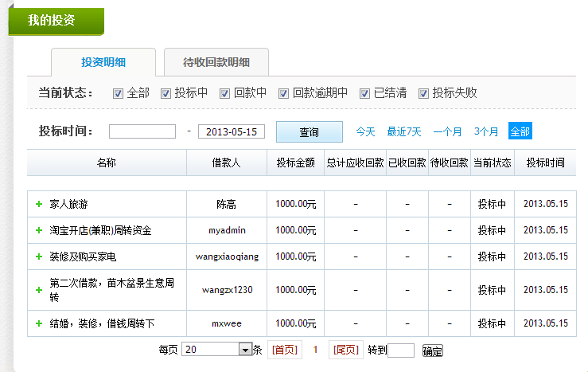This screenshot has height=372, width=588.
Task: Click the 名称 column header
Action: (x=107, y=163)
